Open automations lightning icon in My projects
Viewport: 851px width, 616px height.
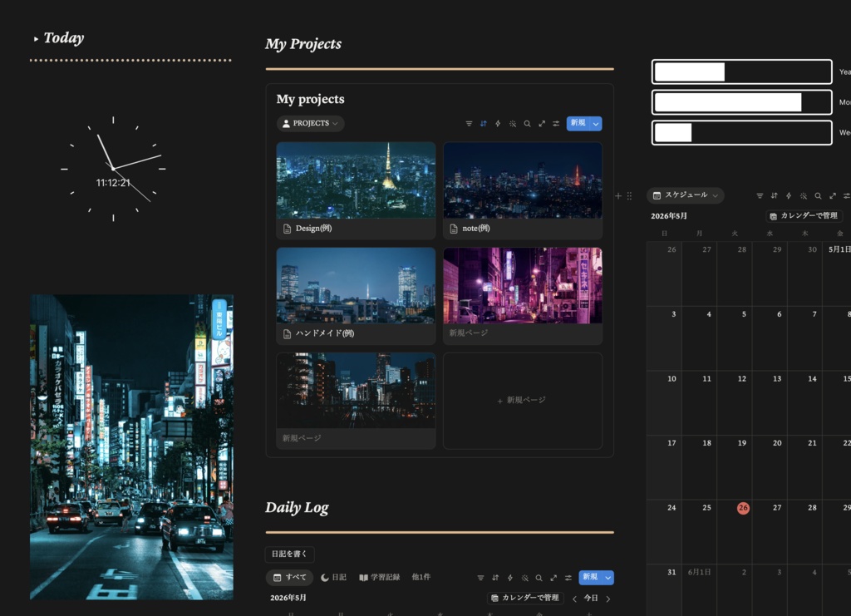click(498, 124)
